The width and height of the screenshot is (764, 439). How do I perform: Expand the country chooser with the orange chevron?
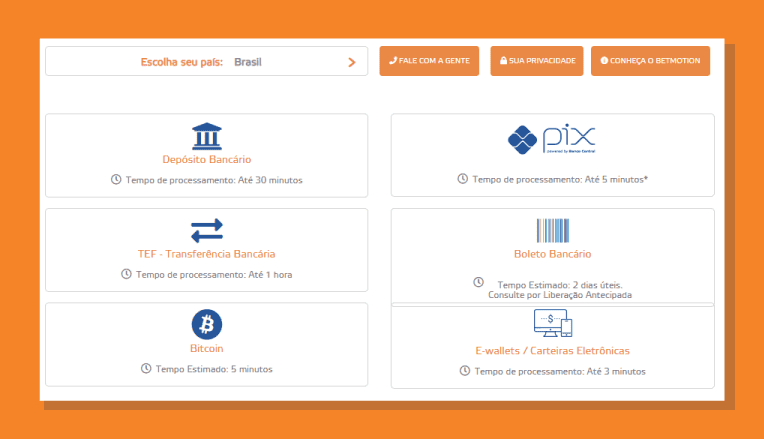[x=352, y=62]
